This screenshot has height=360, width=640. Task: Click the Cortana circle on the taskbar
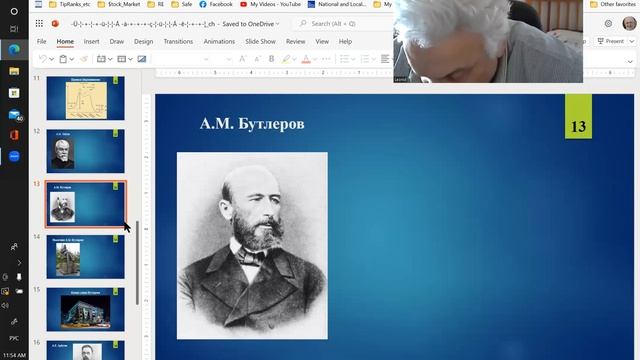coord(14,11)
